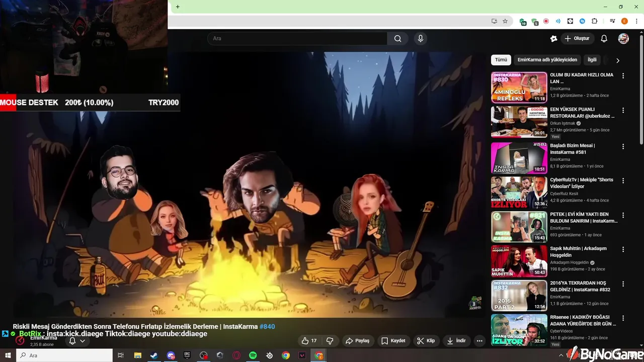Open thumbnail of 4MINOGLU REFLEKS video
644x362 pixels.
pyautogui.click(x=519, y=87)
